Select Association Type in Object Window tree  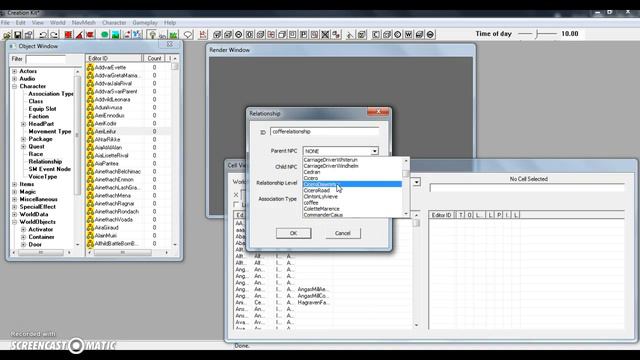point(51,94)
